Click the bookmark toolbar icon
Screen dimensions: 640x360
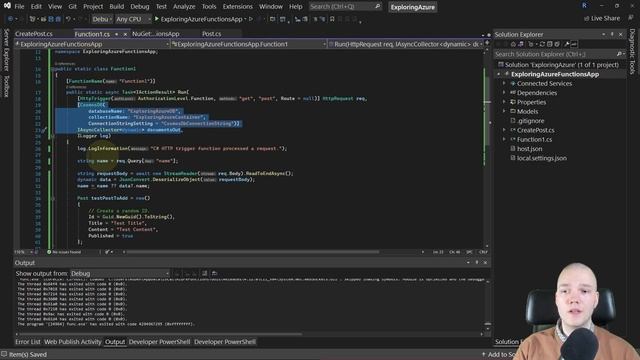(x=332, y=19)
